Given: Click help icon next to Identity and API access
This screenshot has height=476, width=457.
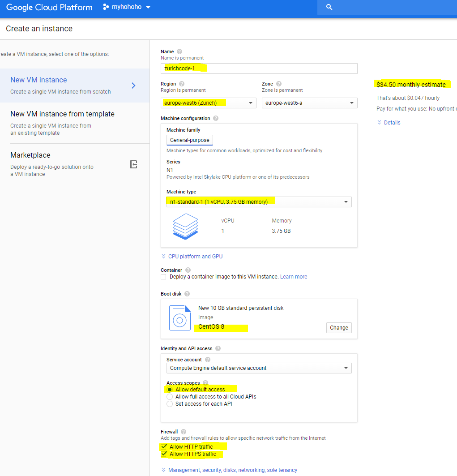Looking at the screenshot, I should pos(218,348).
